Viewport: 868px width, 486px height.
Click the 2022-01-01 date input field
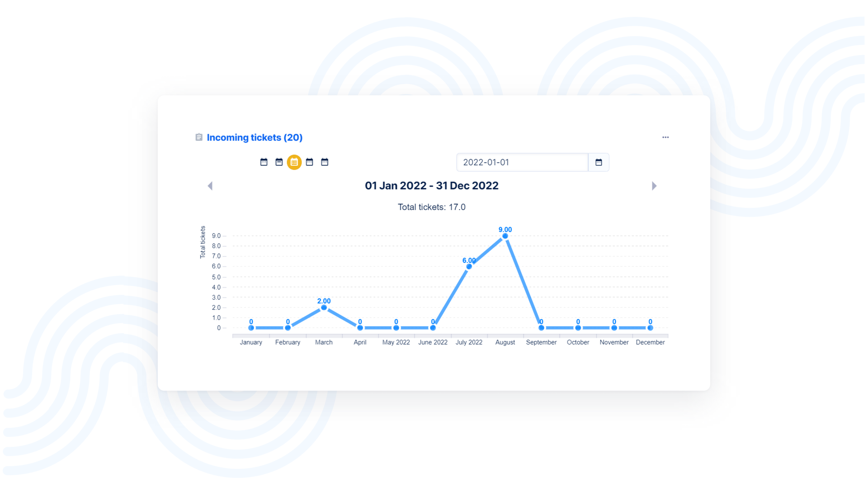pos(522,163)
